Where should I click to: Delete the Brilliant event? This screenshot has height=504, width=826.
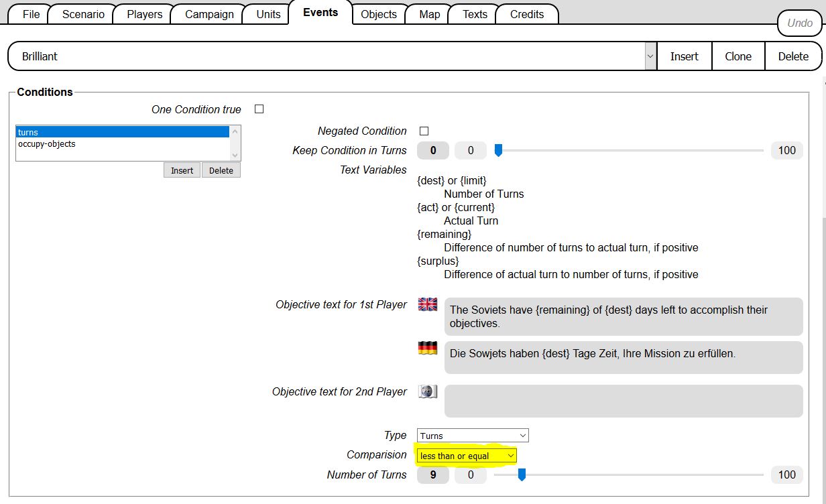792,57
